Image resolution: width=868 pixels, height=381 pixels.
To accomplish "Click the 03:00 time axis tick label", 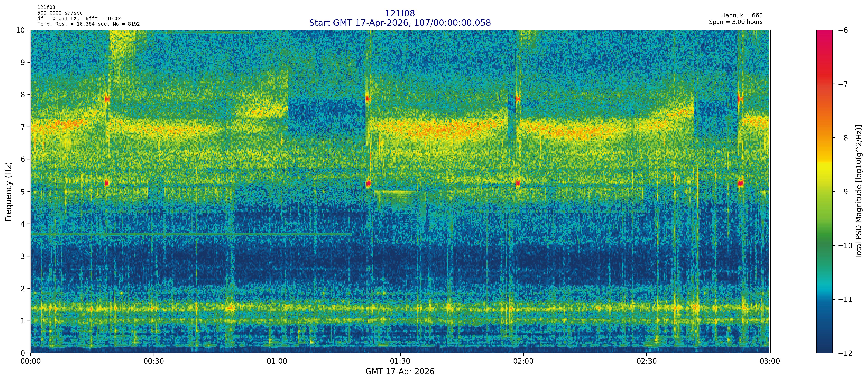I will click(x=770, y=362).
